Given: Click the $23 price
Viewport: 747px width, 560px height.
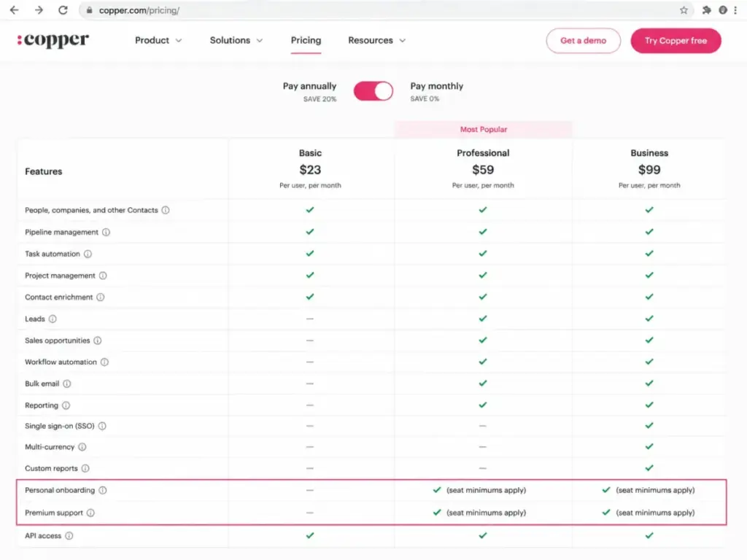Looking at the screenshot, I should [x=310, y=170].
